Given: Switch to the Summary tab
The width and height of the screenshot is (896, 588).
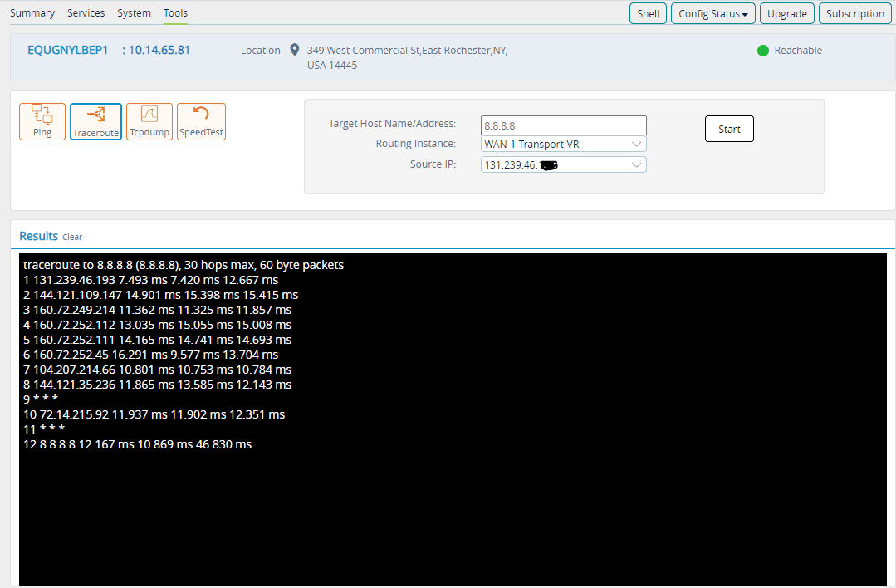Looking at the screenshot, I should [32, 12].
